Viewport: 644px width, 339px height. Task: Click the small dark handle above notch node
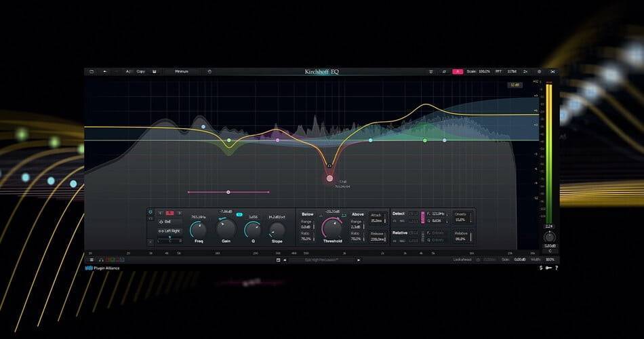pos(329,165)
